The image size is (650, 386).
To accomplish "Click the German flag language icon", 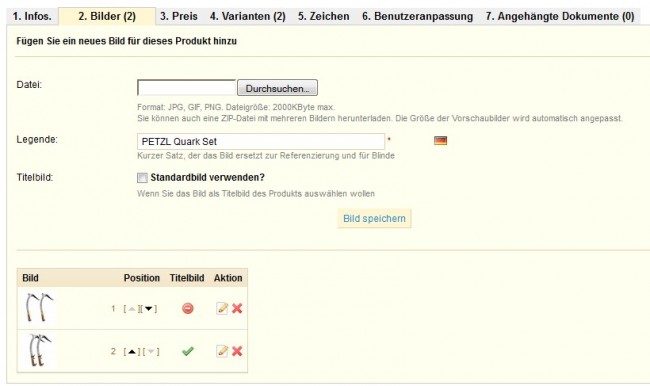I will coord(440,141).
